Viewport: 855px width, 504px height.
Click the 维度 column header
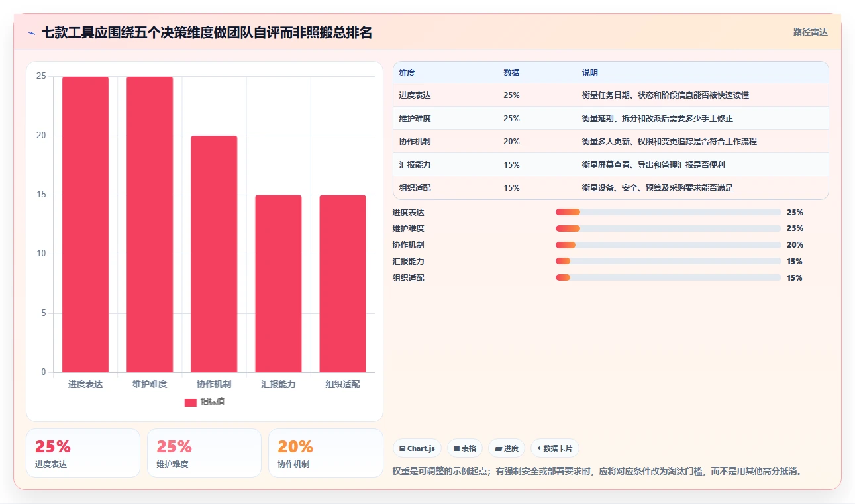point(407,73)
